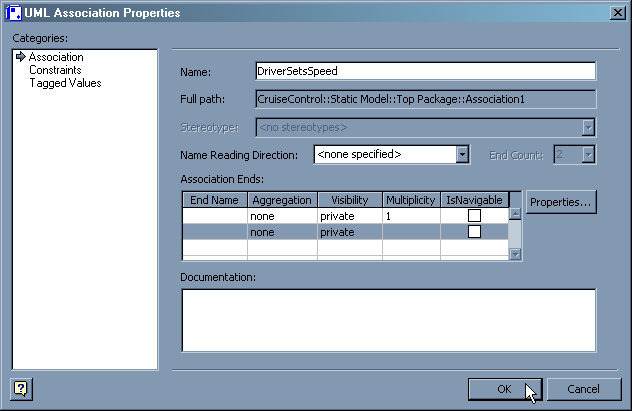Click the Name field containing DriverSetsSpeed
This screenshot has height=411, width=632.
(x=425, y=71)
